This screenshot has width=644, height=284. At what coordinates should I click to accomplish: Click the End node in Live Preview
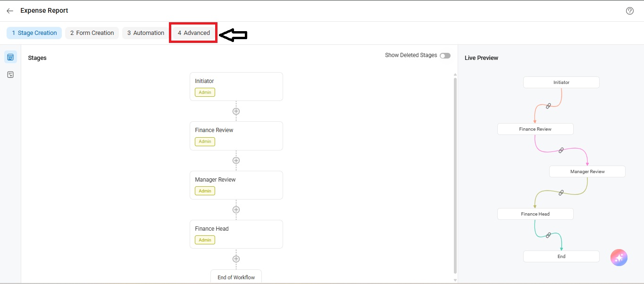click(x=561, y=257)
